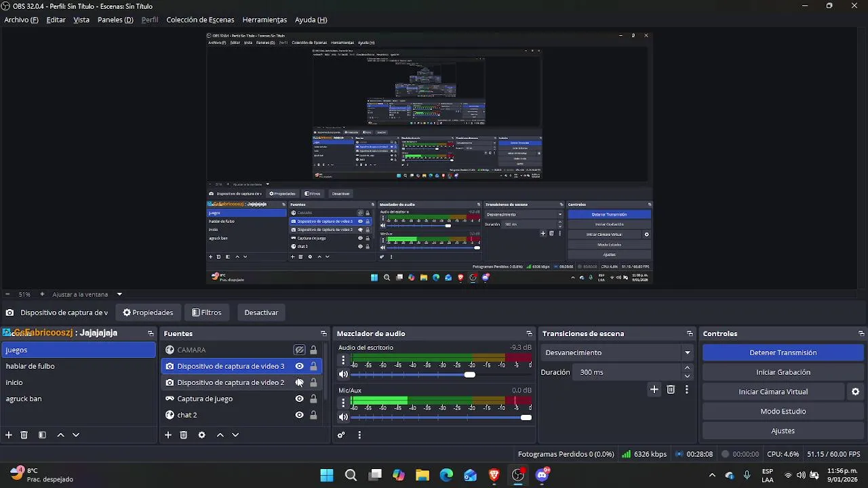The width and height of the screenshot is (868, 488).
Task: Open the Herramientas menu
Action: click(x=264, y=20)
